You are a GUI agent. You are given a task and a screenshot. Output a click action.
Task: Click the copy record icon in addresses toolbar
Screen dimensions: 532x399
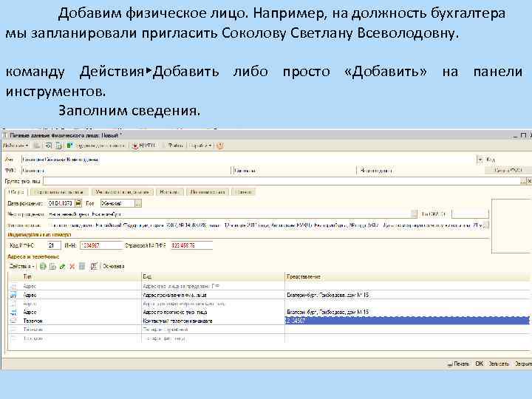click(53, 266)
